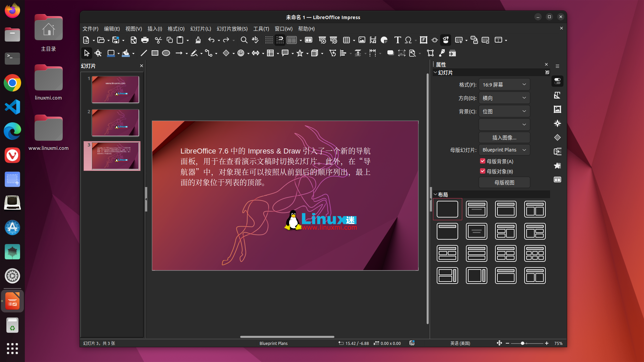
Task: Open the Navigator deck in sidebar
Action: [x=557, y=123]
